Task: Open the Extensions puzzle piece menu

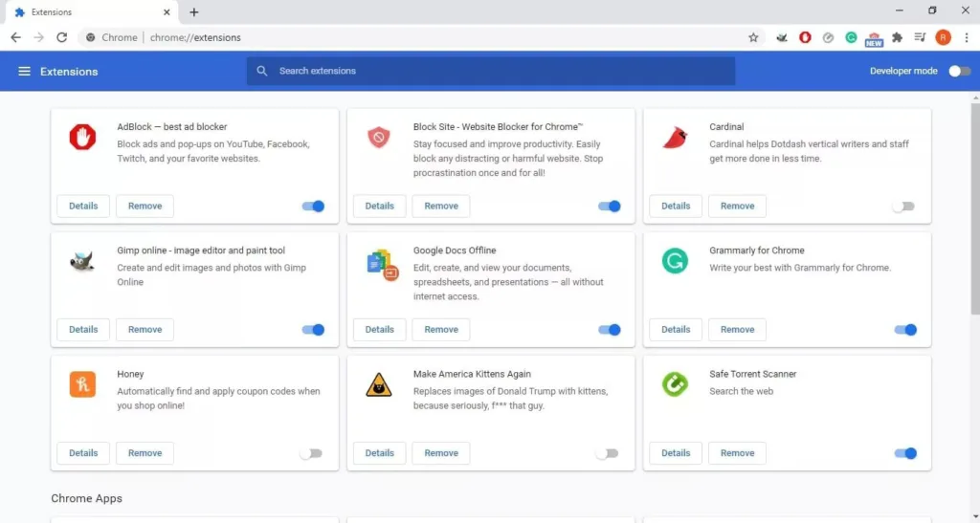Action: point(897,37)
